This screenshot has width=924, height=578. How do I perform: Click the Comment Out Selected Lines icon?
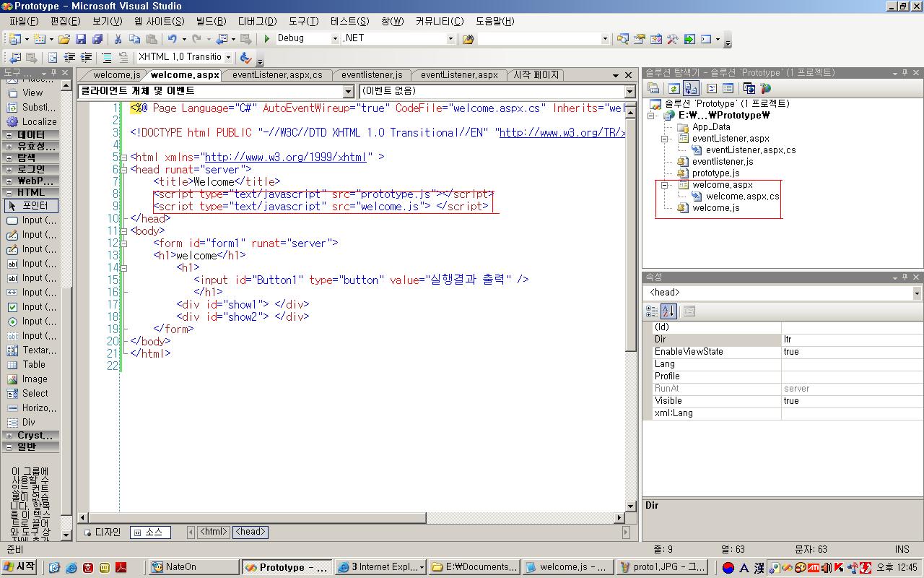(x=107, y=57)
